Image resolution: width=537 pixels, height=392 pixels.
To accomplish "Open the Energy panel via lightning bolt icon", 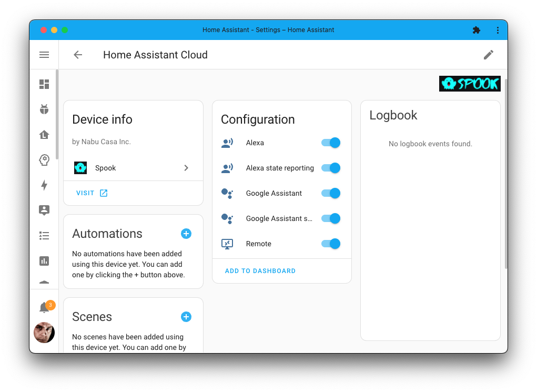I will [44, 185].
